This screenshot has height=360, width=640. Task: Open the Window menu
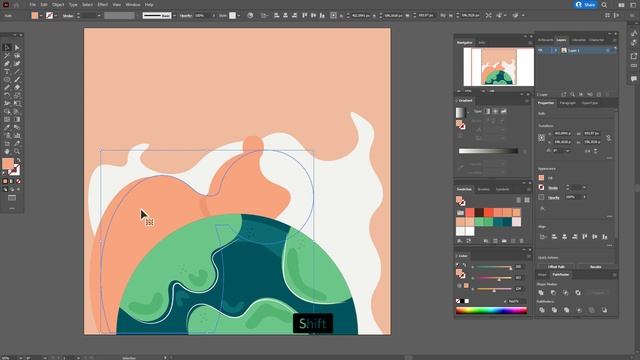coord(133,4)
